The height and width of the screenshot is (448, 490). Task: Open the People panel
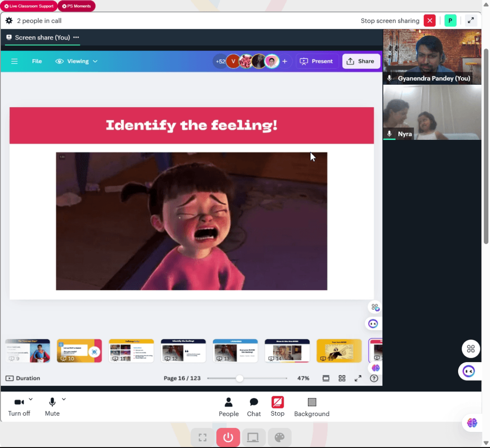pyautogui.click(x=228, y=407)
